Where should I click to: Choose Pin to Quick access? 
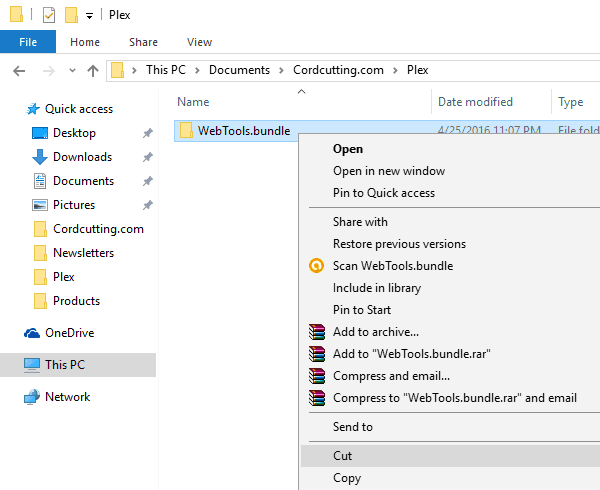[384, 193]
